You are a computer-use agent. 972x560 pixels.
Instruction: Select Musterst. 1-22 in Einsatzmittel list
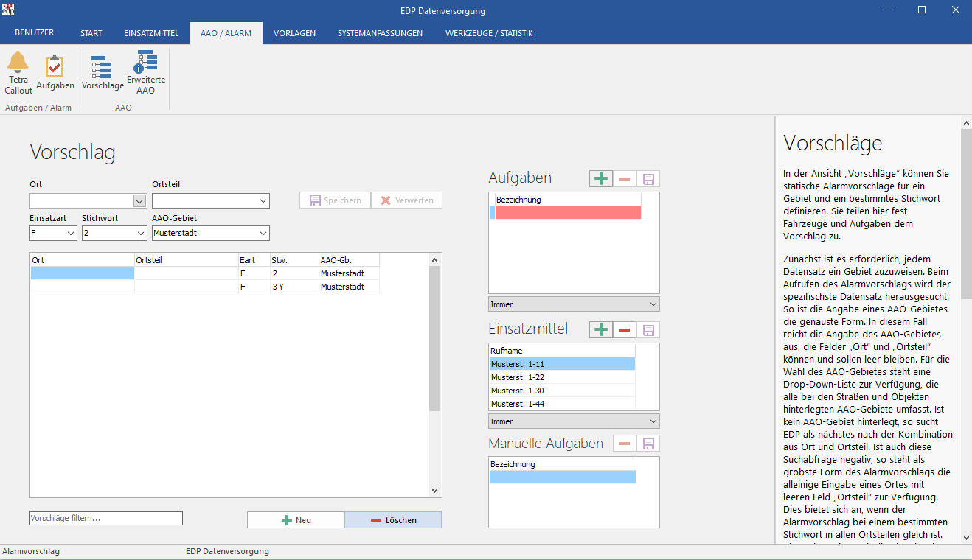[x=561, y=377]
